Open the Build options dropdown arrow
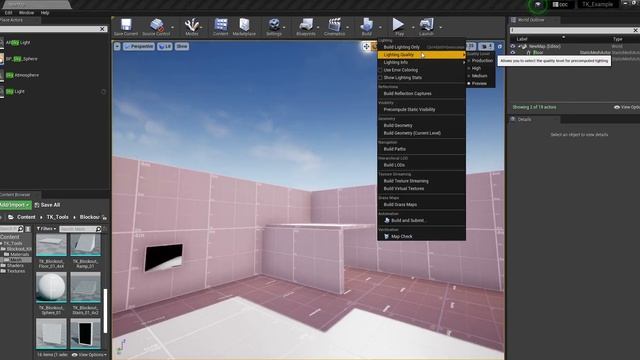Screen dimensions: 640x360 pos(380,27)
